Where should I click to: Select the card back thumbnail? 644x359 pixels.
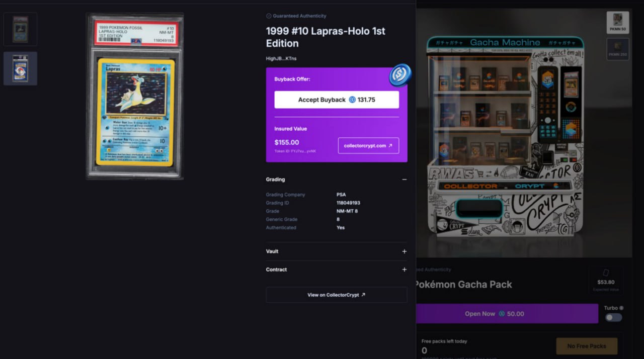[x=21, y=68]
